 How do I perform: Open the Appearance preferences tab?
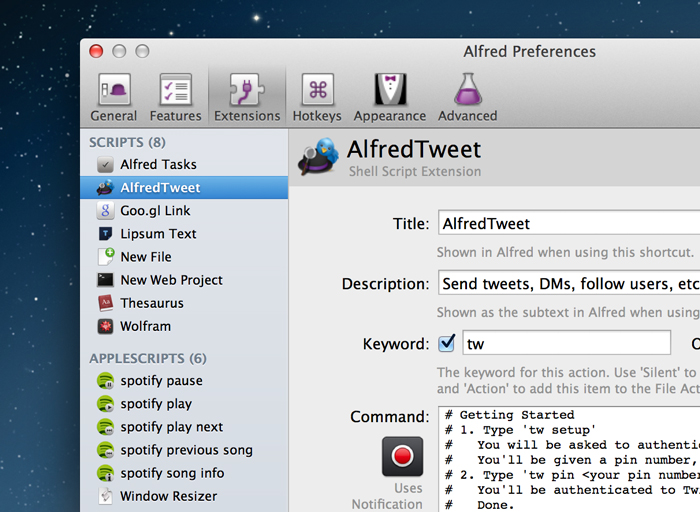tap(390, 97)
